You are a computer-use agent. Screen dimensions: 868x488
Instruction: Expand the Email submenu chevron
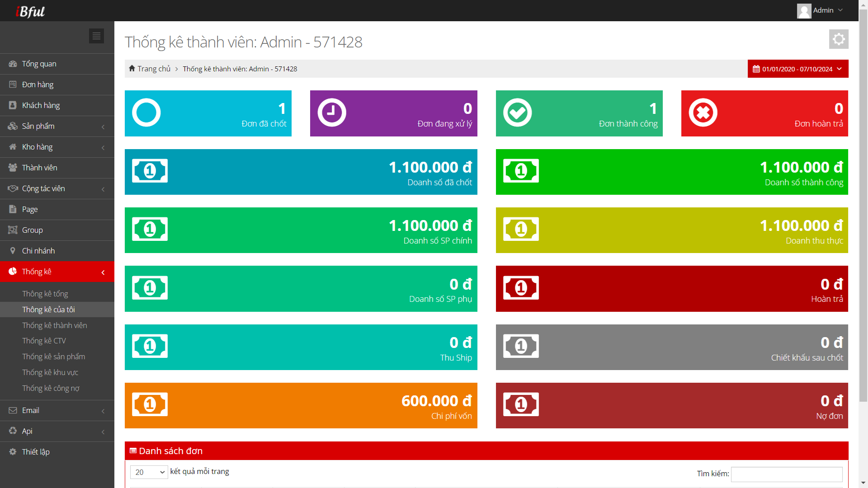point(103,411)
